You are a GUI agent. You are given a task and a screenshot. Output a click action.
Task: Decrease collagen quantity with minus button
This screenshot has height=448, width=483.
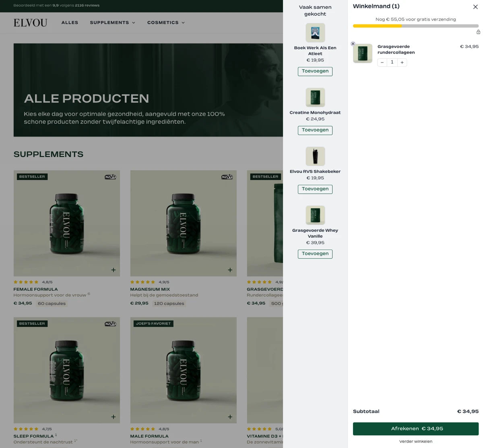(x=382, y=62)
